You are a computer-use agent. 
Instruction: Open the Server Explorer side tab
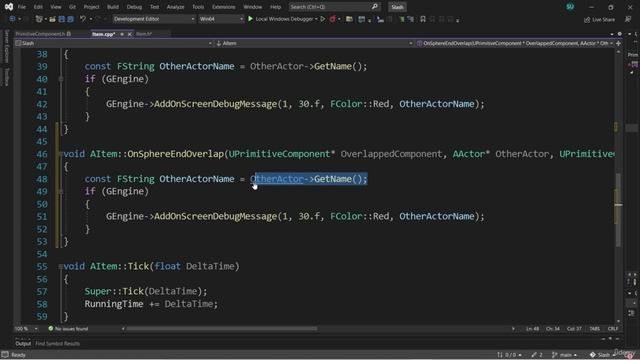[6, 45]
